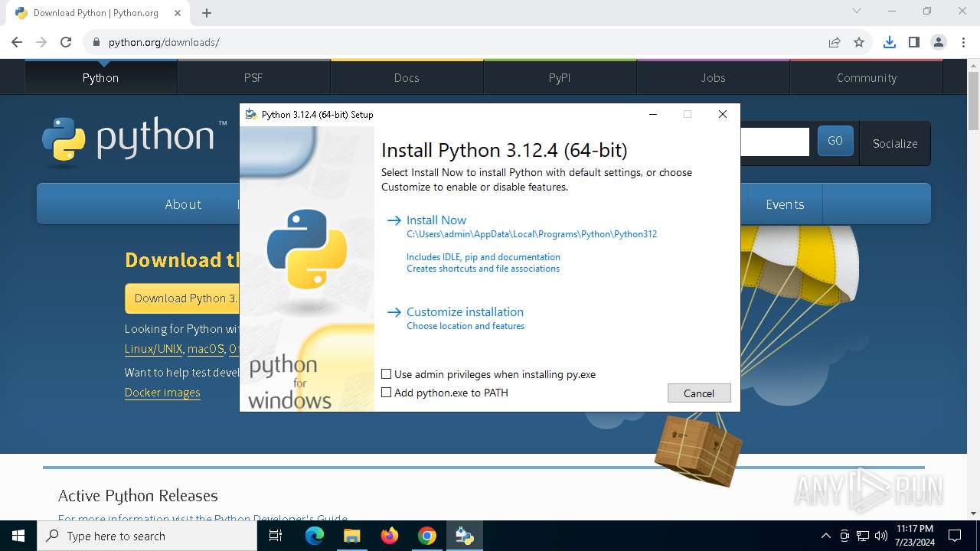980x551 pixels.
Task: Launch Microsoft Edge from the taskbar
Action: (315, 536)
